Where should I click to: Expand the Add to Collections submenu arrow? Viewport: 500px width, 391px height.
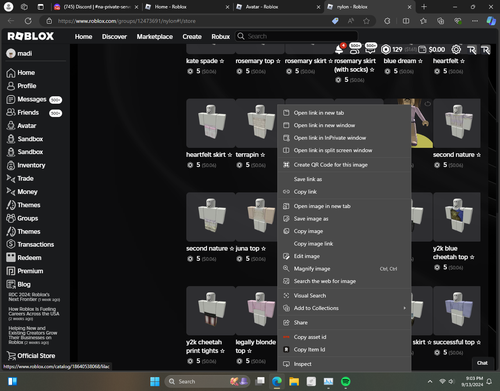tap(404, 308)
